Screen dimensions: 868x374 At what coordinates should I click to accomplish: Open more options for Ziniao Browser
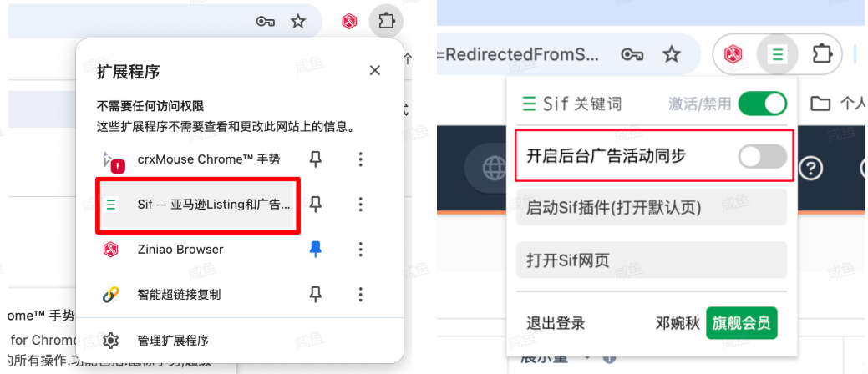360,250
